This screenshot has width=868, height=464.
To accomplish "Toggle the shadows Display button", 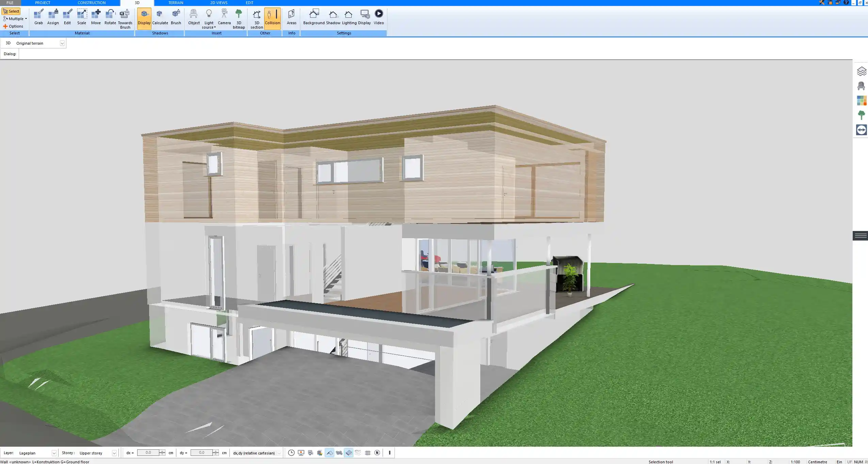I will tap(144, 18).
